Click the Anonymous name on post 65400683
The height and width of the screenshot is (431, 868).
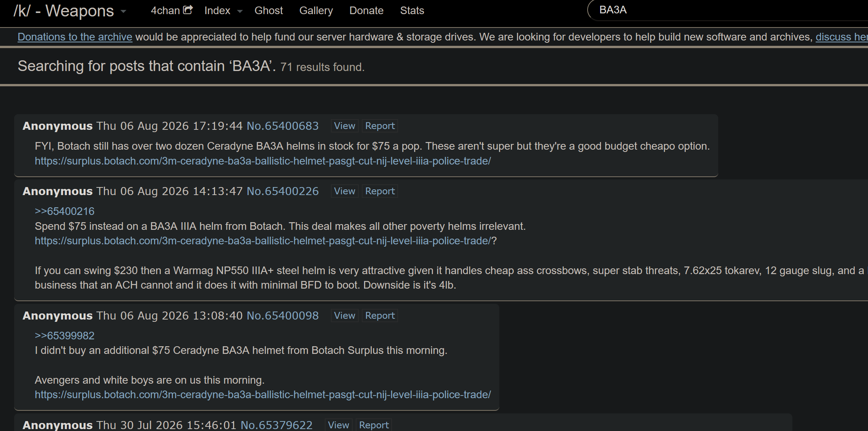click(x=57, y=126)
